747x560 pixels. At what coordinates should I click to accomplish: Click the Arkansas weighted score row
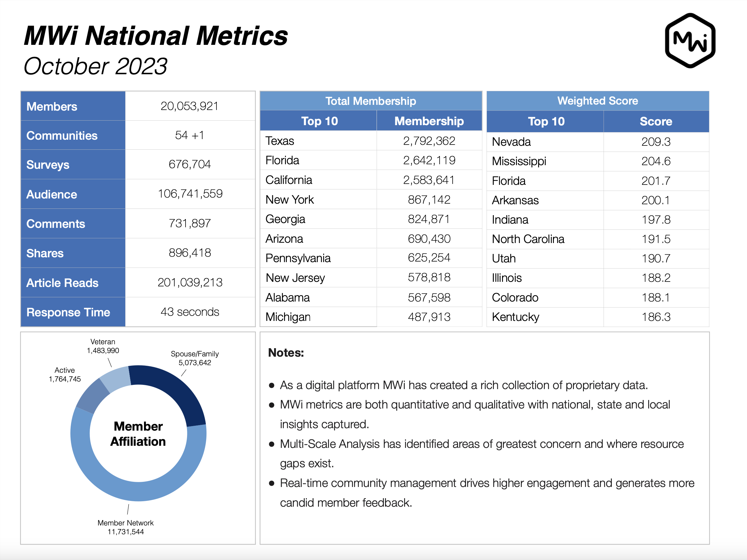598,200
